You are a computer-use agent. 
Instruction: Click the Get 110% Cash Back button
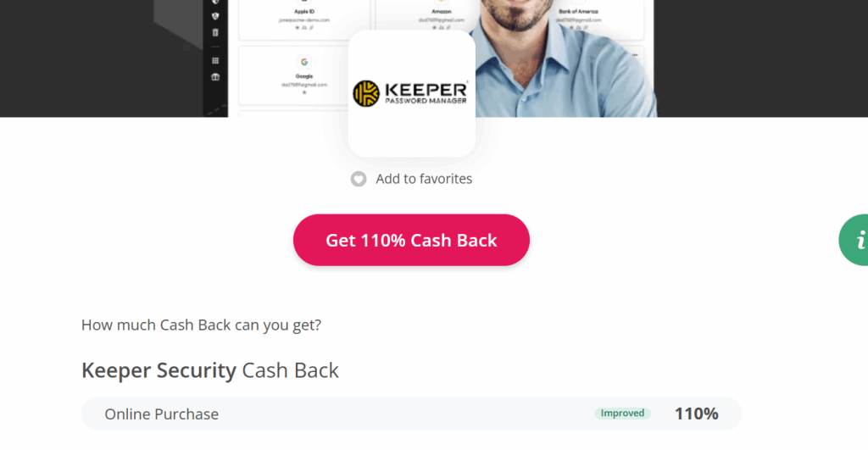411,240
